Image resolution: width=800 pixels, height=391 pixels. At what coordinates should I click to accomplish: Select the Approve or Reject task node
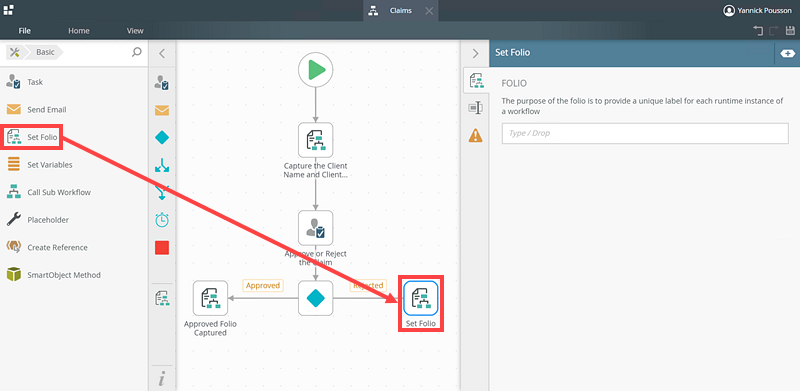pos(315,228)
